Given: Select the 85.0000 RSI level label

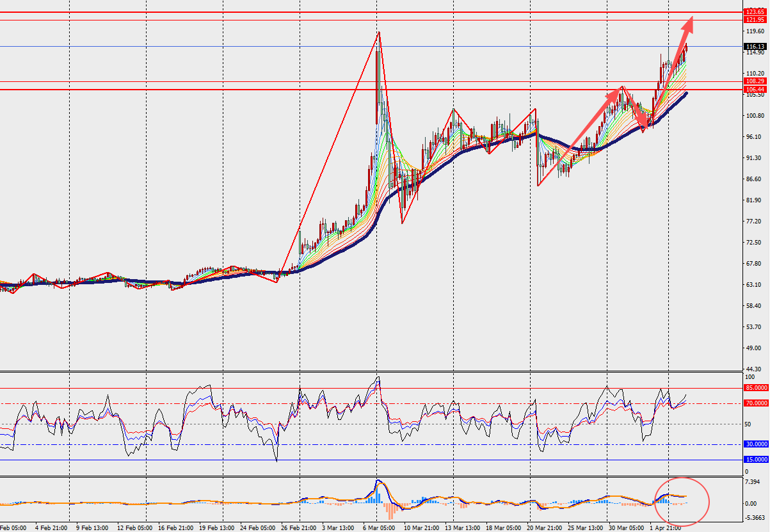Looking at the screenshot, I should tap(756, 388).
